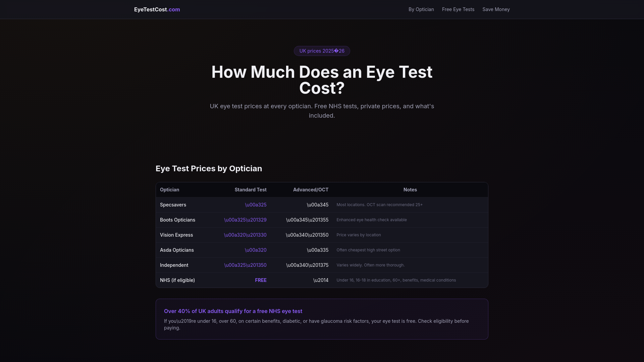
Task: Click note 'Enhanced eye health check available'
Action: tap(372, 220)
